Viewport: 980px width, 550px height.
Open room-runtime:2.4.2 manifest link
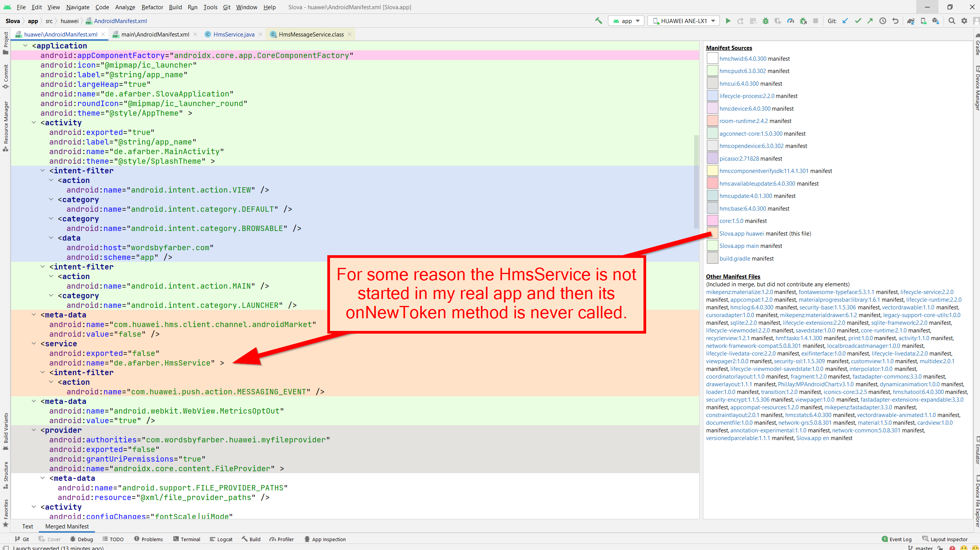click(x=744, y=121)
